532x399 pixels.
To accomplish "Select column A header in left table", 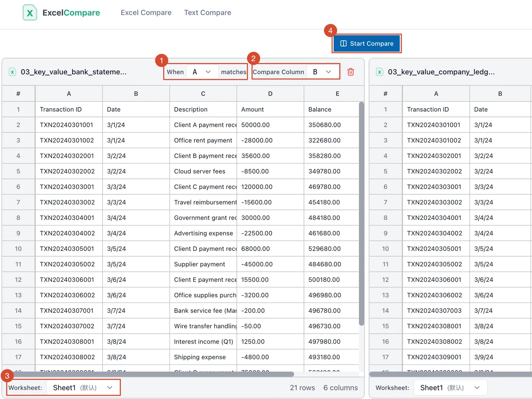I will click(x=69, y=93).
